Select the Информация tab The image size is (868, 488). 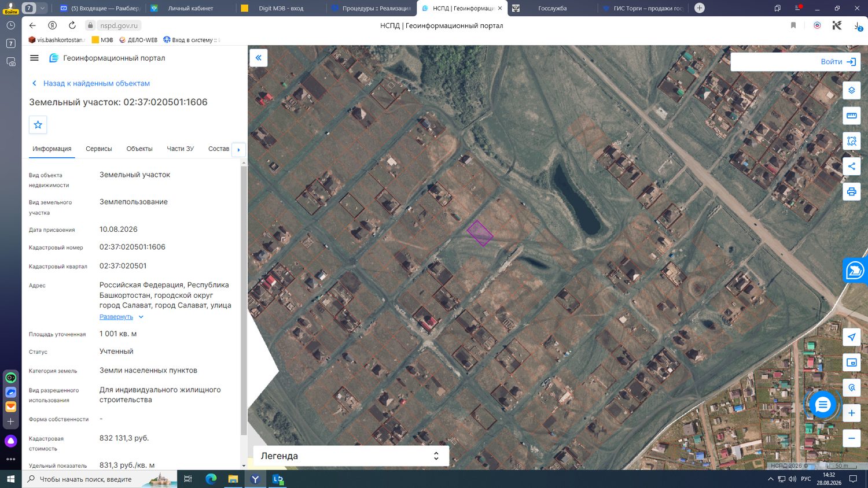point(52,149)
